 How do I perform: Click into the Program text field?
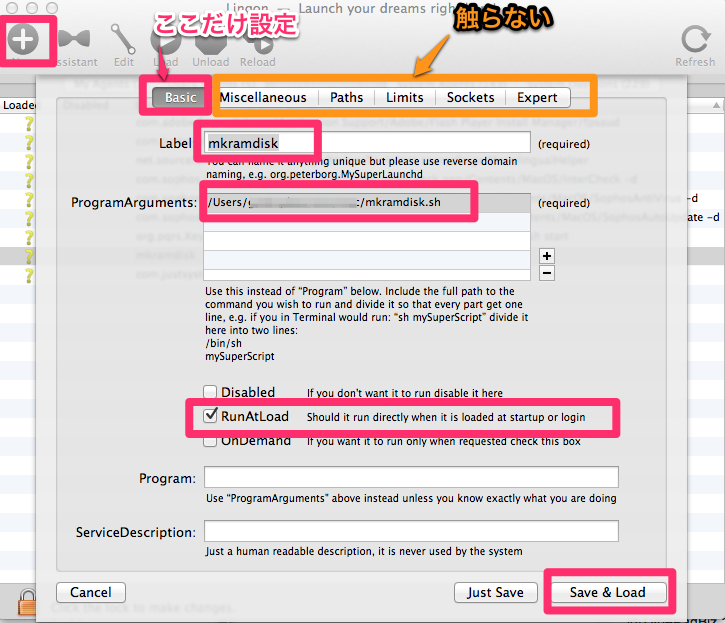coord(412,477)
